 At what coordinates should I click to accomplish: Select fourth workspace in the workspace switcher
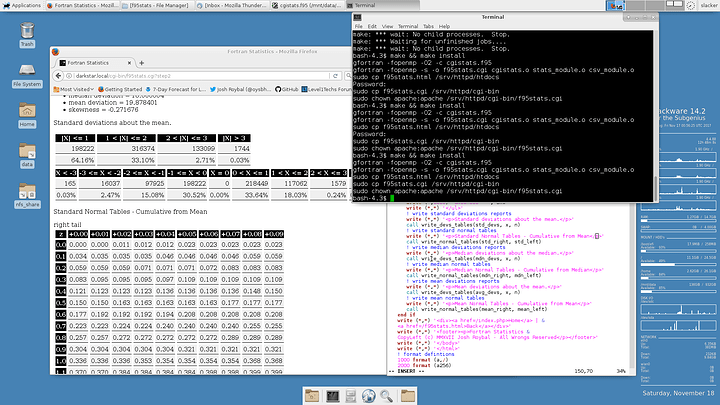pyautogui.click(x=674, y=5)
